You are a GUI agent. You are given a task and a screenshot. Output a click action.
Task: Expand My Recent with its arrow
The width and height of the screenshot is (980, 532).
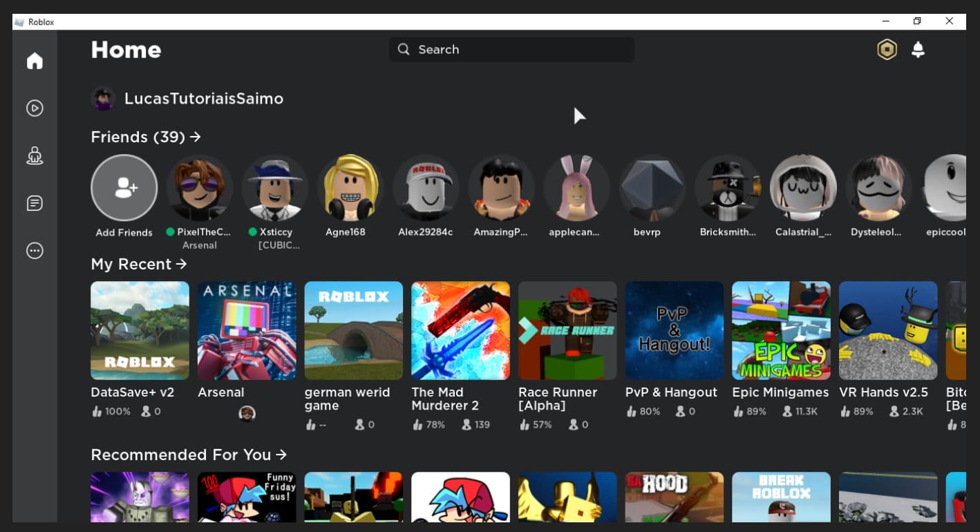coord(180,264)
